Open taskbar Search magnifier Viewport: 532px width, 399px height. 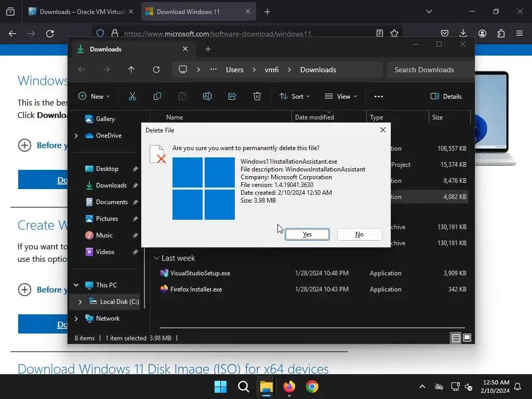point(243,387)
